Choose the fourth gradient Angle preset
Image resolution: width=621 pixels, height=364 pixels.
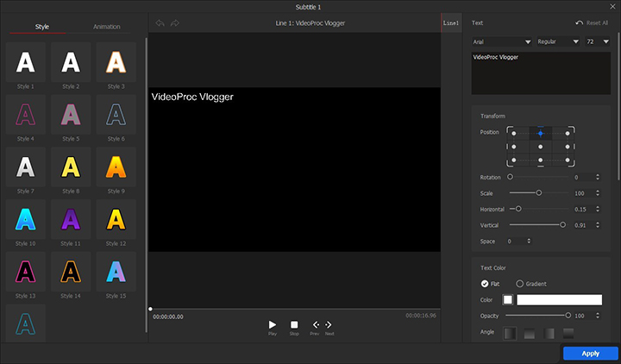568,334
